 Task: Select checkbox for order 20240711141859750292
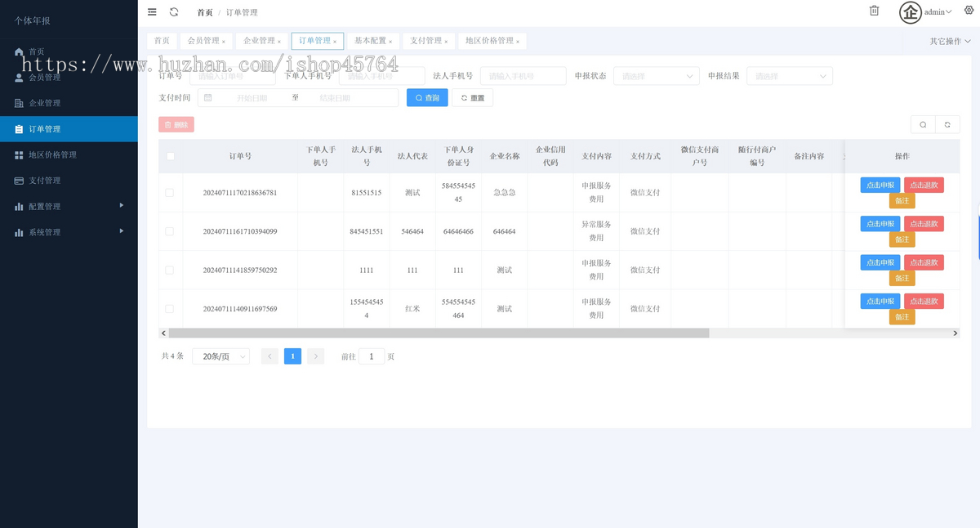tap(170, 270)
